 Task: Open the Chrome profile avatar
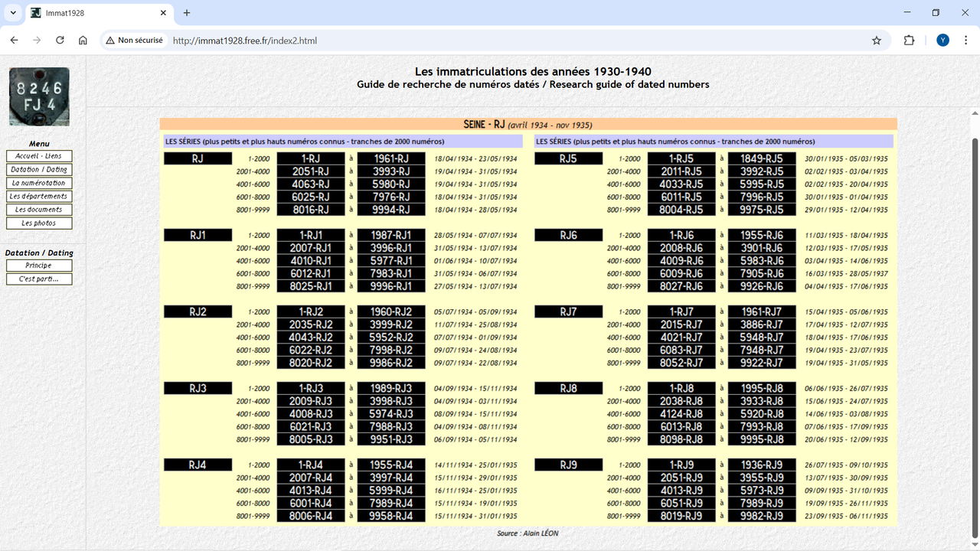click(x=942, y=41)
